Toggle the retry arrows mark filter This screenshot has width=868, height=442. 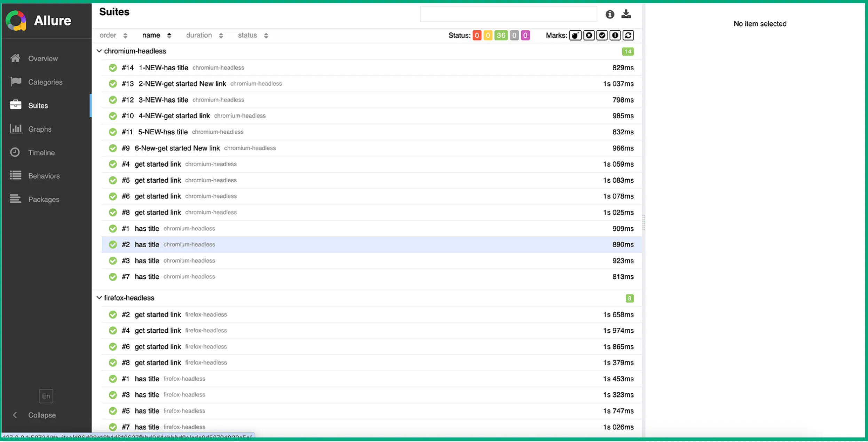click(628, 35)
